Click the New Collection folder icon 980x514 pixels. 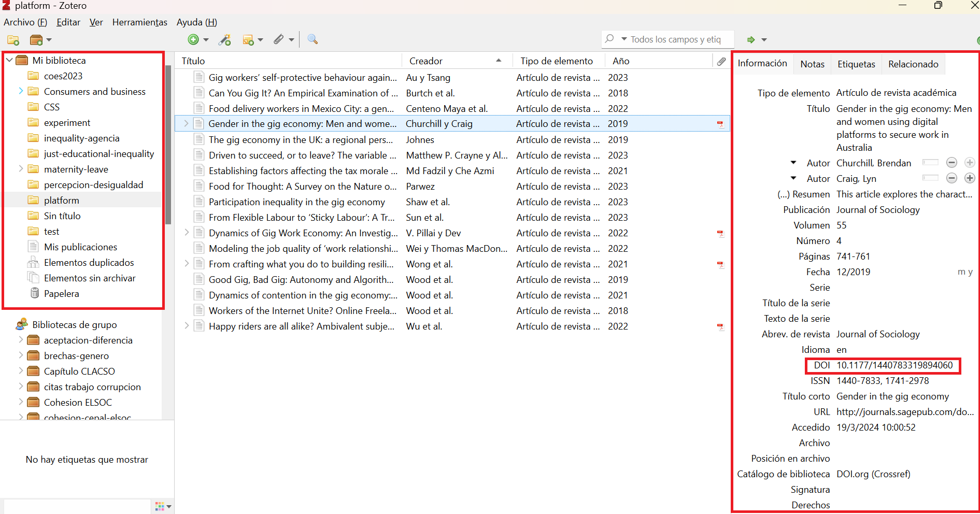13,40
